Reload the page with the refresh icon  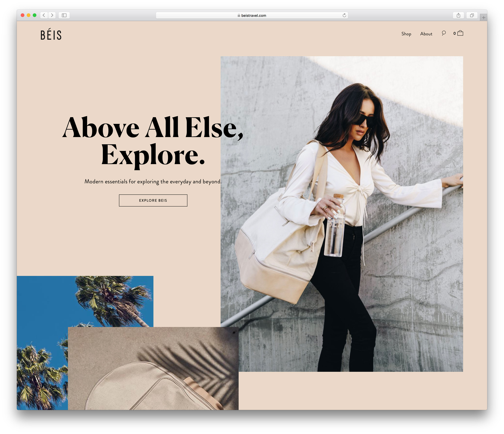[344, 15]
